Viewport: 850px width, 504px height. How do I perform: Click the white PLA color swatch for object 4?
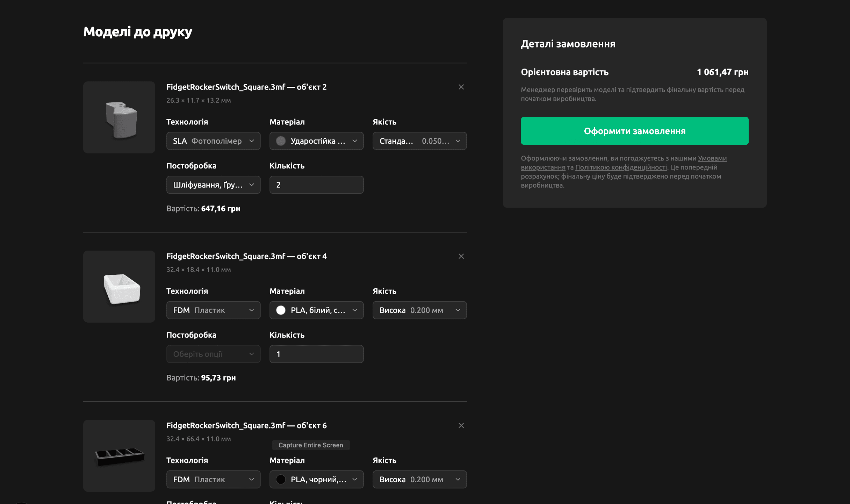tap(281, 310)
